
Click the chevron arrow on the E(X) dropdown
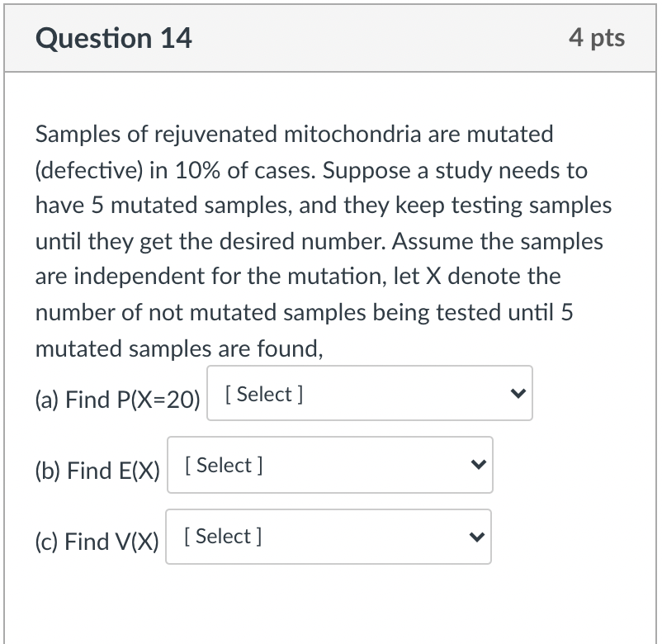[477, 465]
